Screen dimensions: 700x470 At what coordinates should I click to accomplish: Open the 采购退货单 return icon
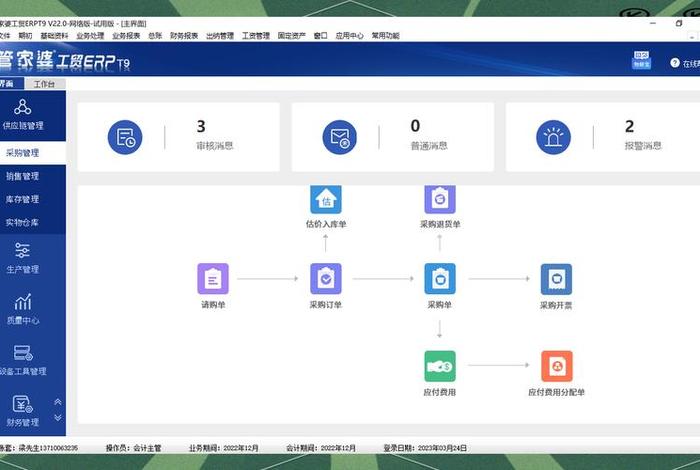440,200
